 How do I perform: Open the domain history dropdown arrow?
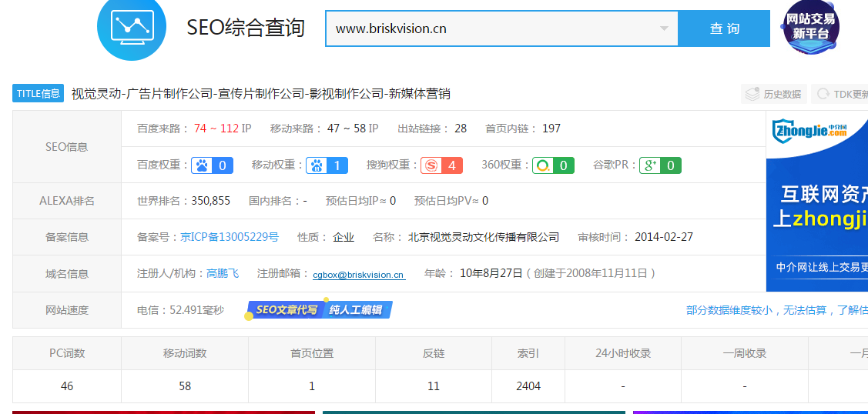[664, 28]
